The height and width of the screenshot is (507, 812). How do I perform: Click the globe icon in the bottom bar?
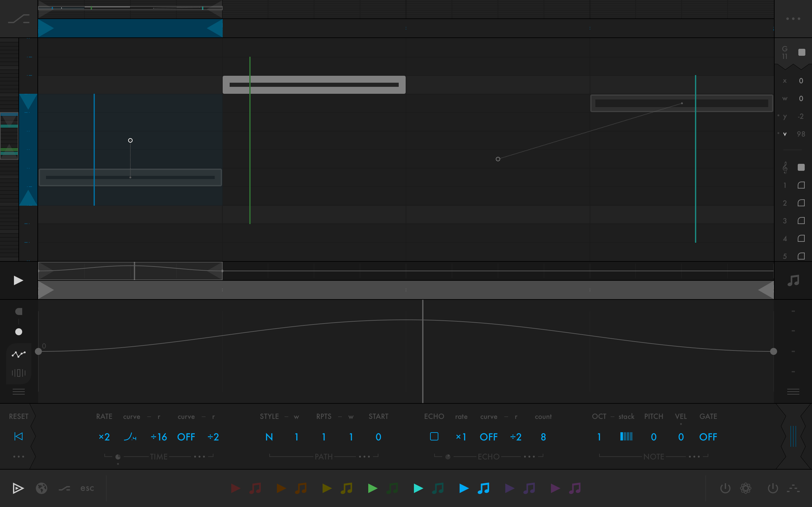tap(42, 488)
